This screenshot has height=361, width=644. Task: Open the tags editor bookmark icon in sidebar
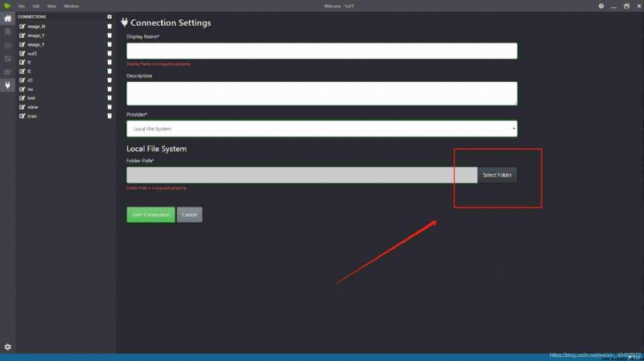[x=8, y=31]
